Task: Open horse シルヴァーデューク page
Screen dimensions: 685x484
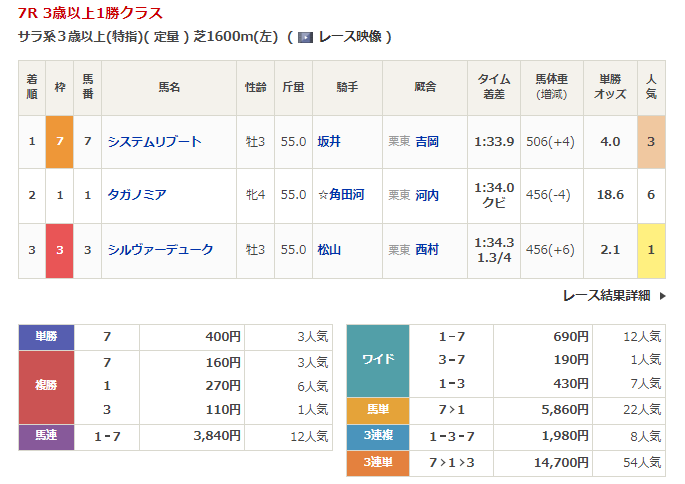Action: pyautogui.click(x=160, y=249)
